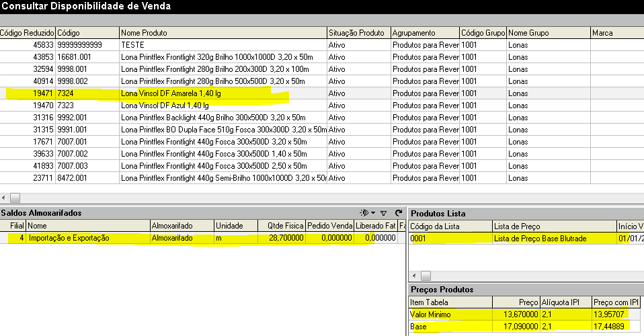Select the Importação e Exportação warehouse row
The image size is (644, 336).
tap(203, 238)
